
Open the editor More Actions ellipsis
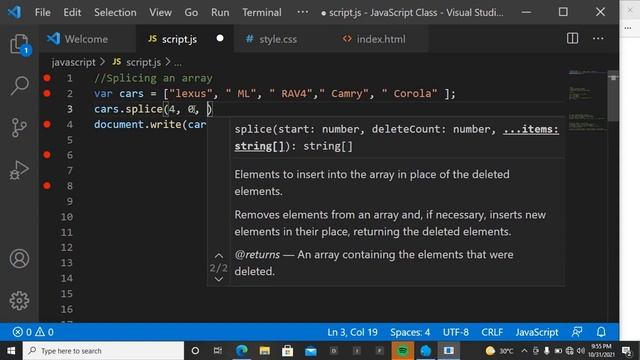tap(598, 38)
